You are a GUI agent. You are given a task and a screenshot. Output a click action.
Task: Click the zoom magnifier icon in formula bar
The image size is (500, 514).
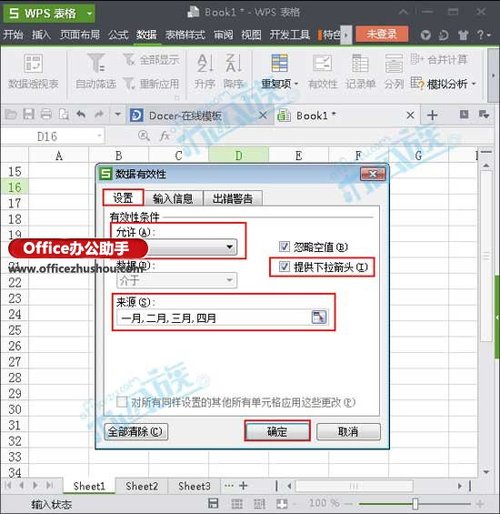click(144, 136)
